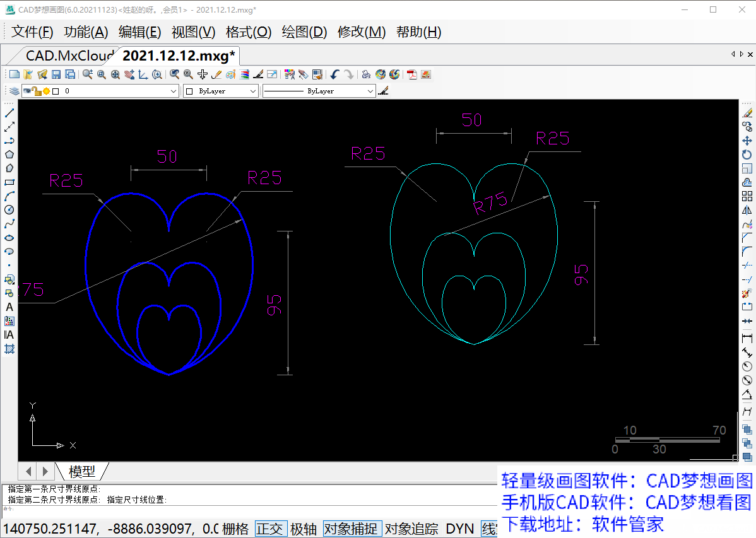Select the Linear dimension tool

coord(747,338)
